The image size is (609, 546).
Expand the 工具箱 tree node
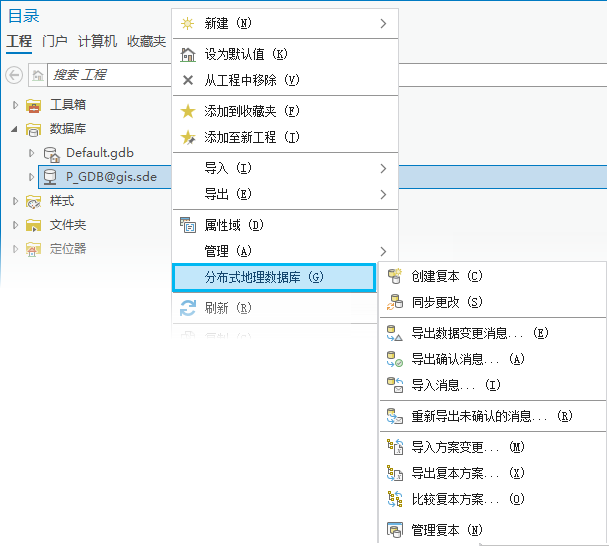(15, 105)
